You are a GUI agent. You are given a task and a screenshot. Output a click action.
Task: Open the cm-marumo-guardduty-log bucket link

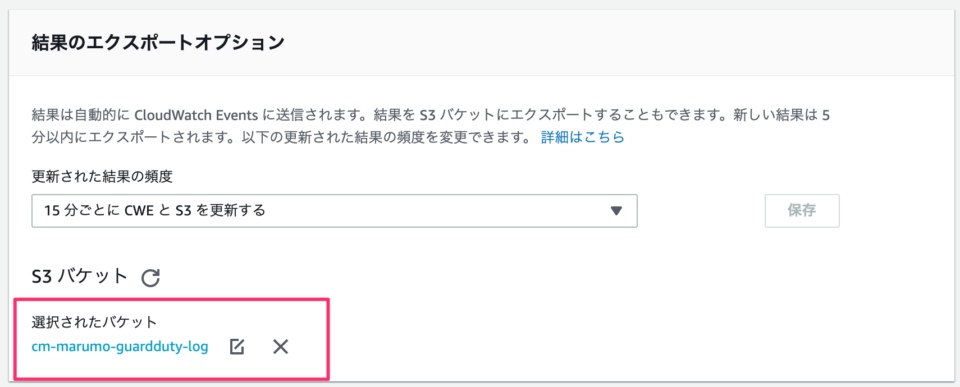[x=120, y=347]
